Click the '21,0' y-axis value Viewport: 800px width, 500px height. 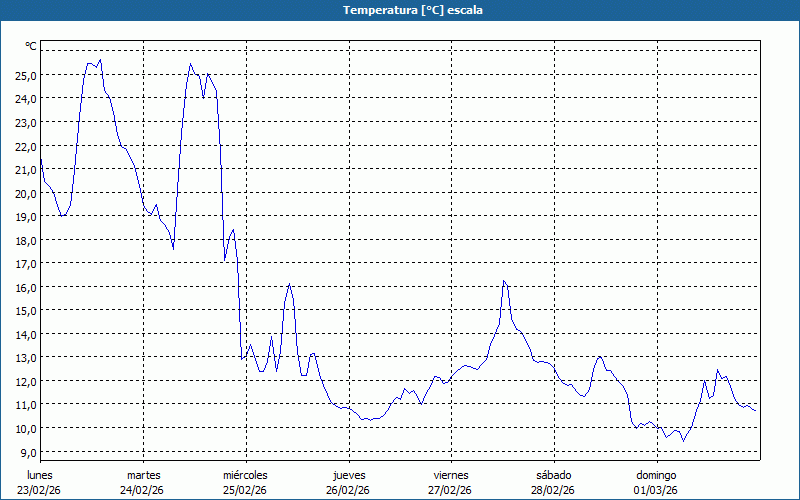point(27,170)
